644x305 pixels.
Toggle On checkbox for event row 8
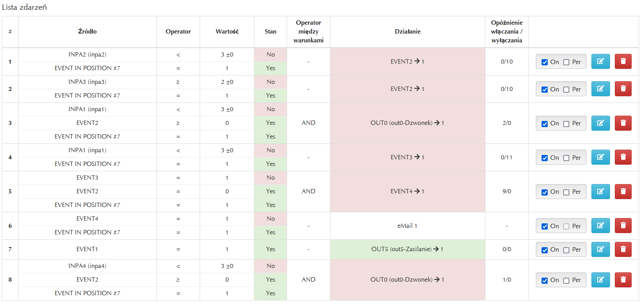[x=545, y=281]
